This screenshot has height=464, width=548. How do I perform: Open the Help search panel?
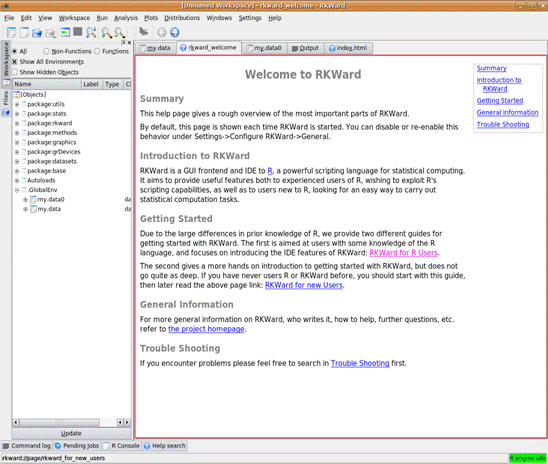(x=165, y=446)
